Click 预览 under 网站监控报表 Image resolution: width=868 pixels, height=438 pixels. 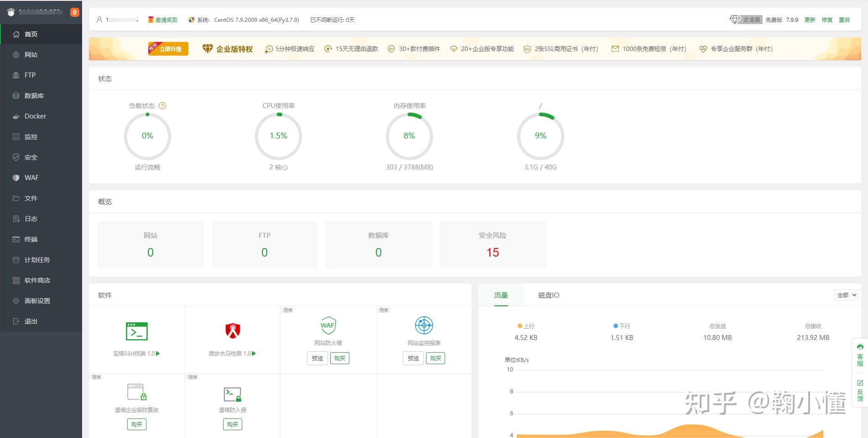pyautogui.click(x=413, y=358)
